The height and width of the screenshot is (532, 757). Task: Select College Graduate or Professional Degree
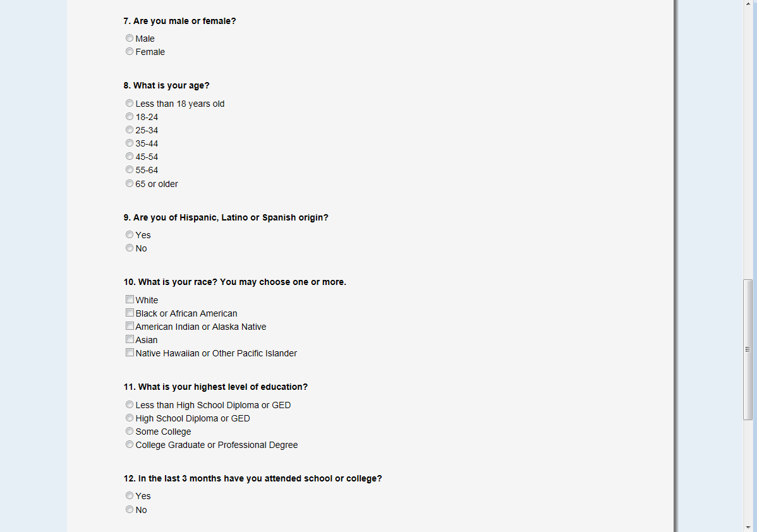coord(130,444)
